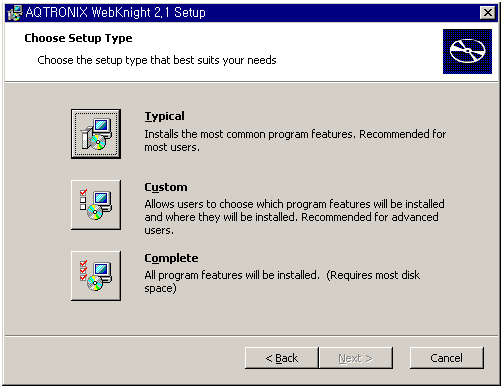
Task: Click the divider line above the Back button
Action: (x=251, y=336)
